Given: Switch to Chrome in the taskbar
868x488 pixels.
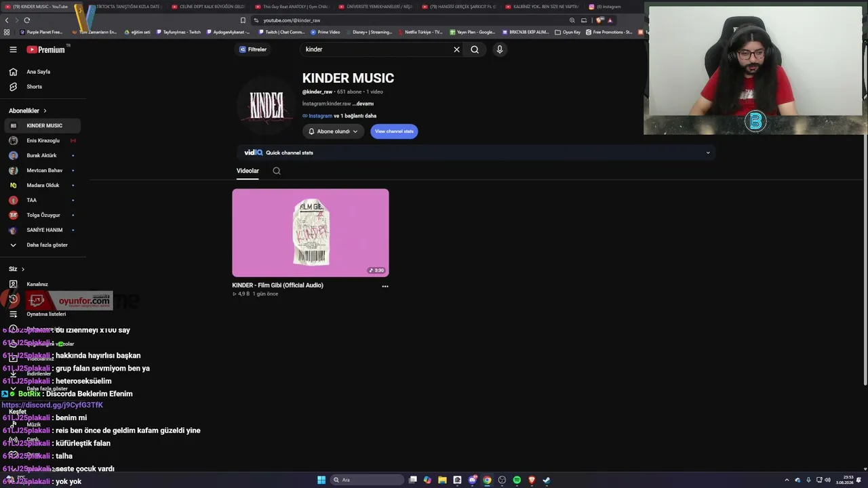Looking at the screenshot, I should click(487, 480).
